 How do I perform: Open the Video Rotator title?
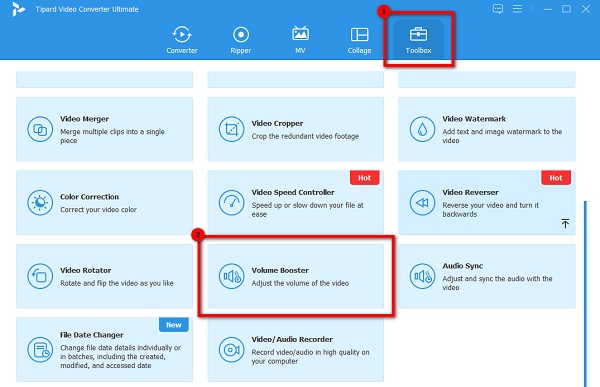click(x=86, y=270)
